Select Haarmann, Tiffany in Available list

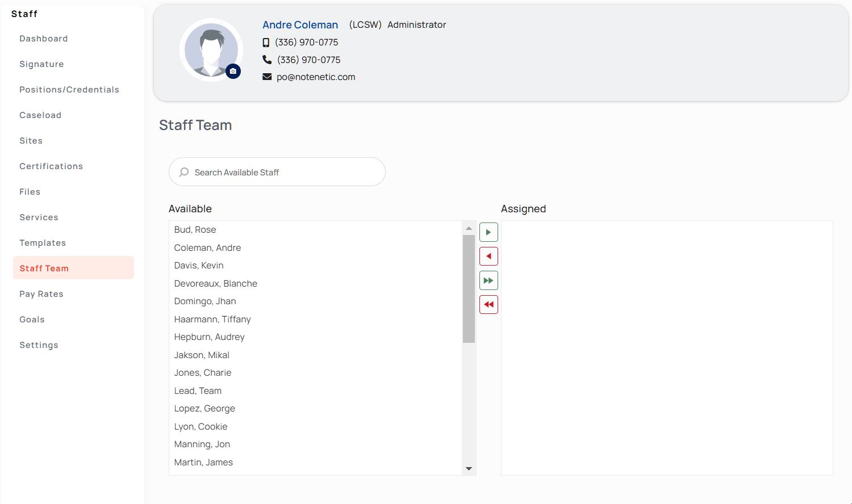(x=316, y=320)
